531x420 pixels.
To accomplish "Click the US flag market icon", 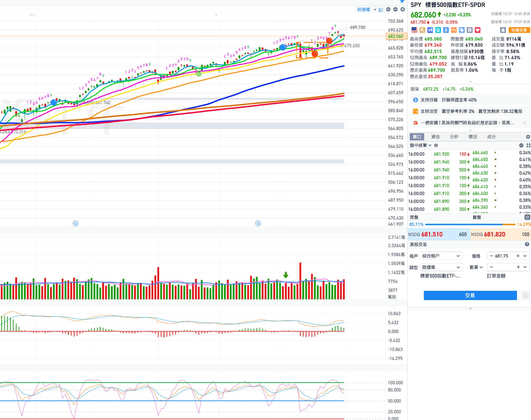I will (414, 30).
